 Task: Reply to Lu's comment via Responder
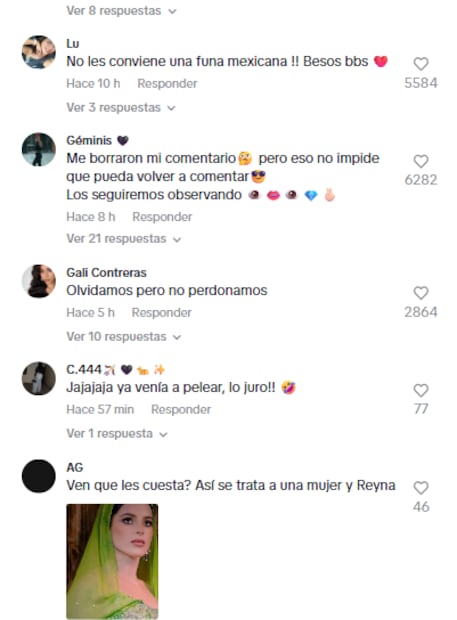tap(167, 83)
